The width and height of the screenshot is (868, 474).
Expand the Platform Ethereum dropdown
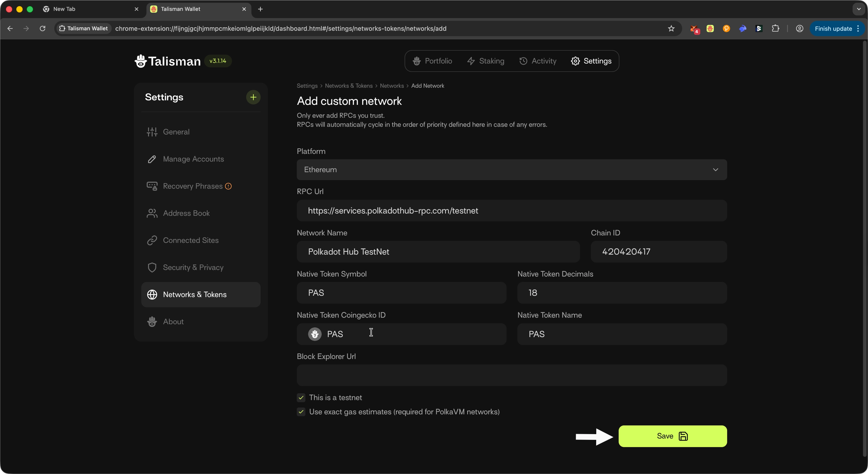point(511,170)
